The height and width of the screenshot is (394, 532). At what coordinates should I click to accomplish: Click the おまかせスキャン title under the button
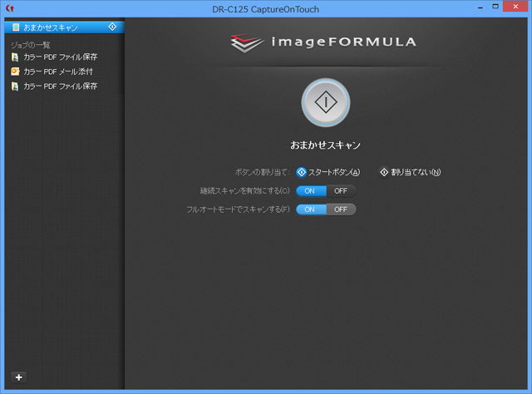[x=325, y=145]
